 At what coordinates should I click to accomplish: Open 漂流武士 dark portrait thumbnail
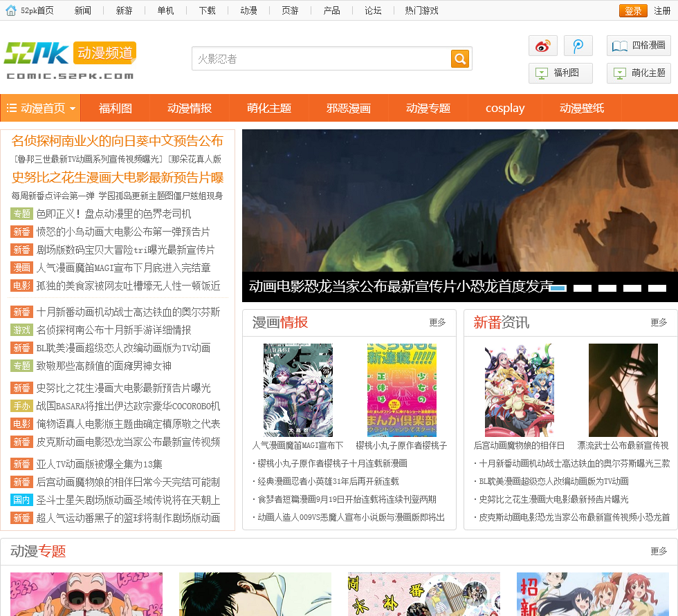click(623, 390)
